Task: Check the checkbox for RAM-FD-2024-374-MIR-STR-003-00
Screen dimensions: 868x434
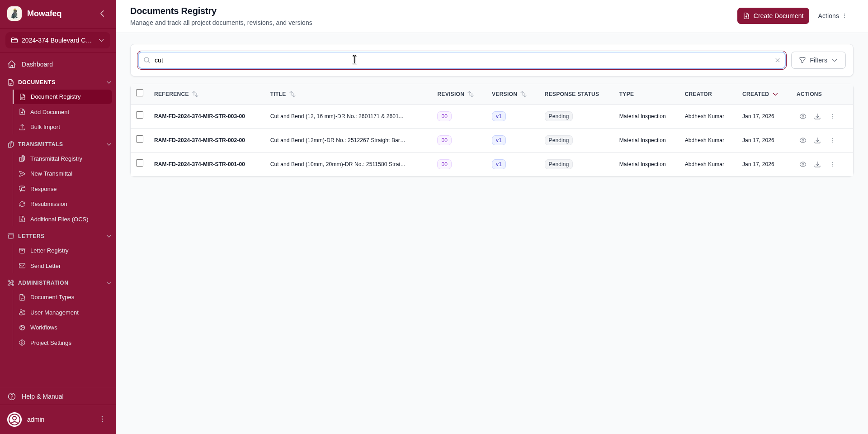Action: point(139,115)
